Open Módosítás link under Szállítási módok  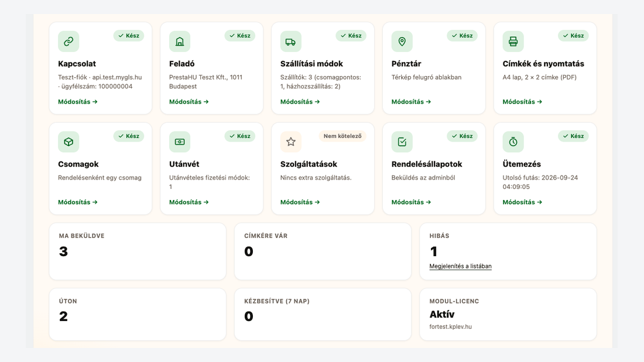[x=300, y=102]
